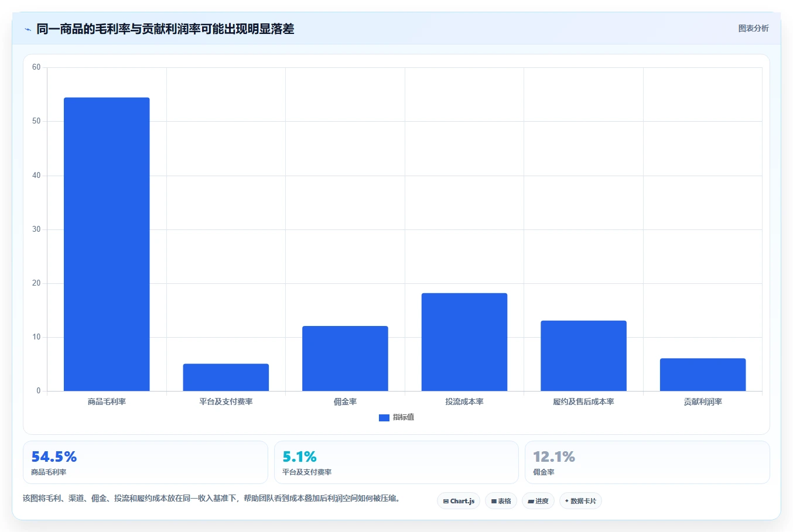This screenshot has width=793, height=532.
Task: Click the lightning icon beside the chart title
Action: 28,29
